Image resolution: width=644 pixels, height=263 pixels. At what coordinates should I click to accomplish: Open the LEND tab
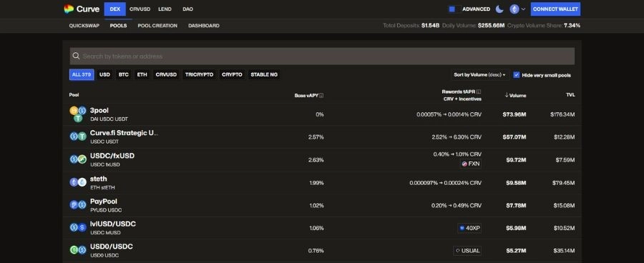165,9
